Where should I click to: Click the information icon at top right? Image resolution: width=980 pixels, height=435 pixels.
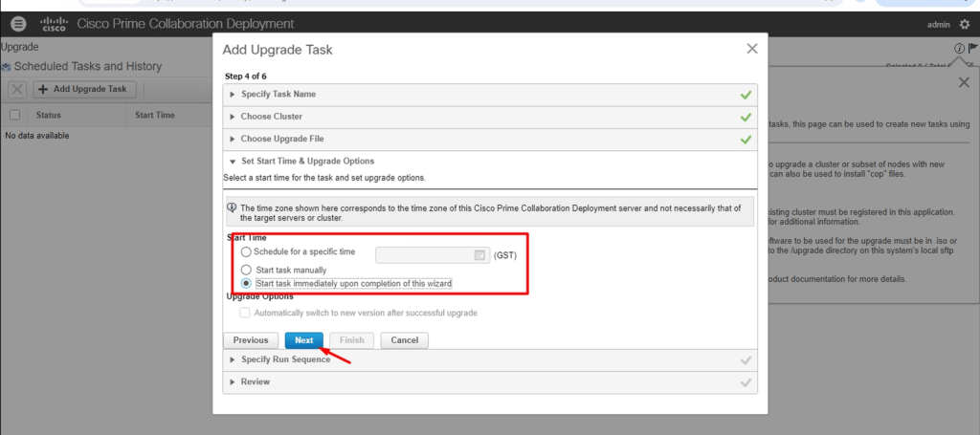959,49
